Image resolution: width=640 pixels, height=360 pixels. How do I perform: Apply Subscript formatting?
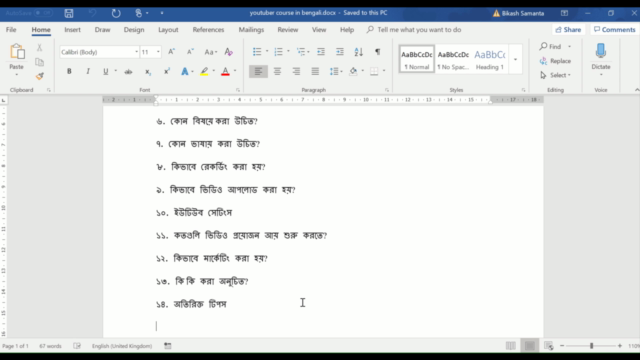[x=148, y=71]
